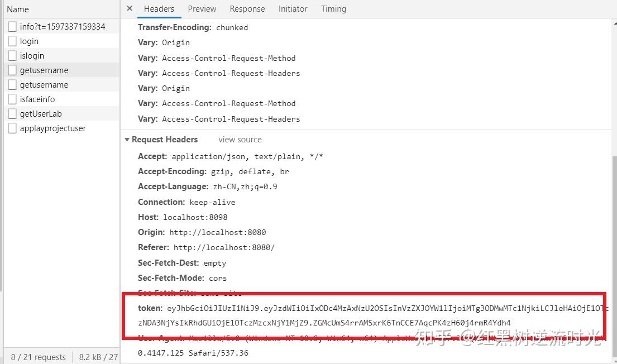View the Timing tab
The height and width of the screenshot is (364, 617).
(x=333, y=8)
